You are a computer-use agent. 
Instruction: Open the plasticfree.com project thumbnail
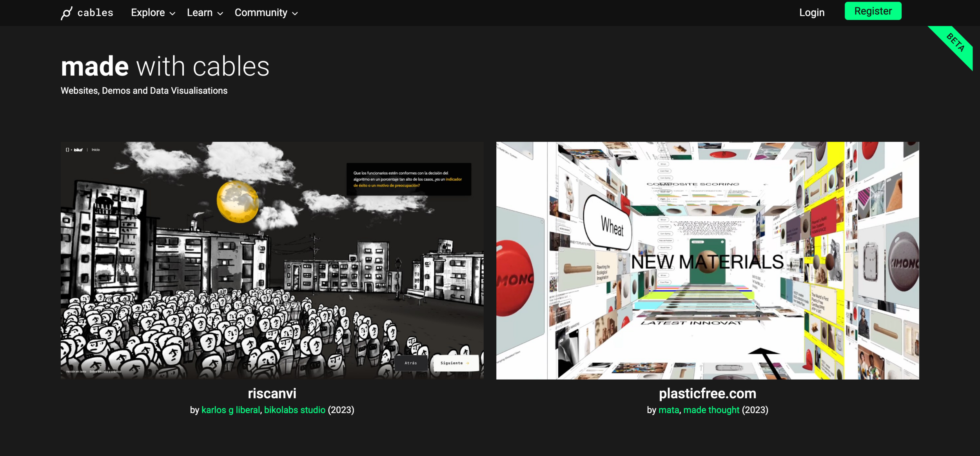click(707, 261)
